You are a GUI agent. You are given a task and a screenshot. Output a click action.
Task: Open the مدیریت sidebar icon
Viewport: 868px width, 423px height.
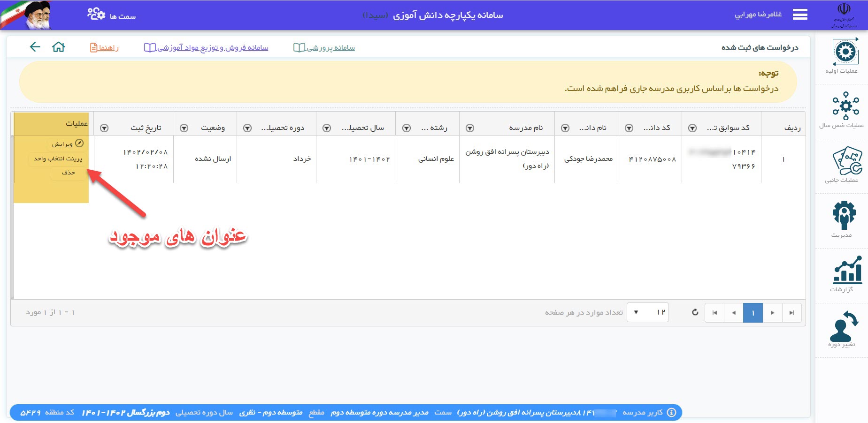(844, 216)
